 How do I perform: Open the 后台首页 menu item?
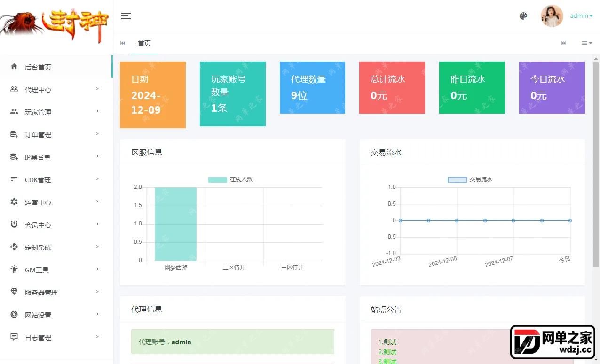(x=56, y=67)
